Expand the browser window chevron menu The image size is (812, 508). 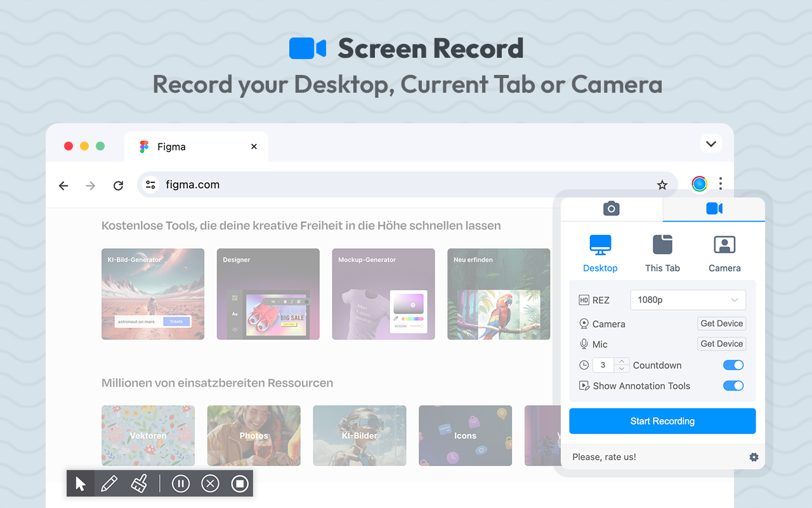711,143
